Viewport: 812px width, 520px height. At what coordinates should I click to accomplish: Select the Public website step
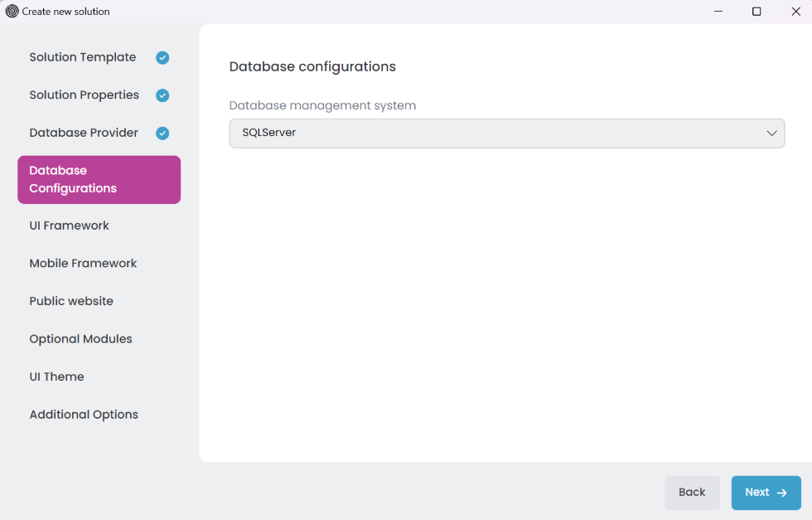[70, 300]
